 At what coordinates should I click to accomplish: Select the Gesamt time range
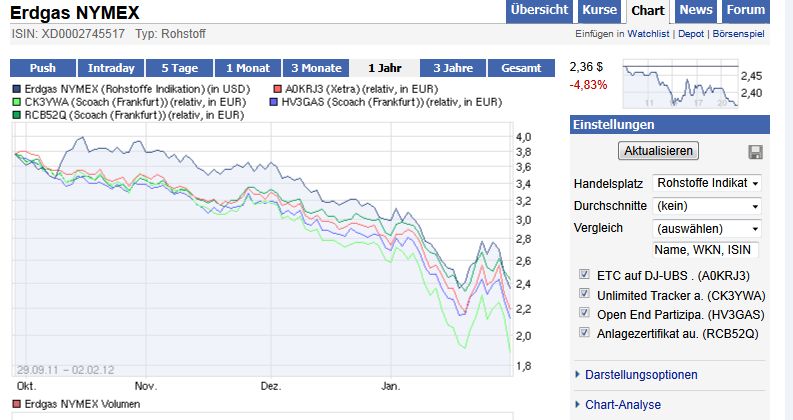point(521,68)
